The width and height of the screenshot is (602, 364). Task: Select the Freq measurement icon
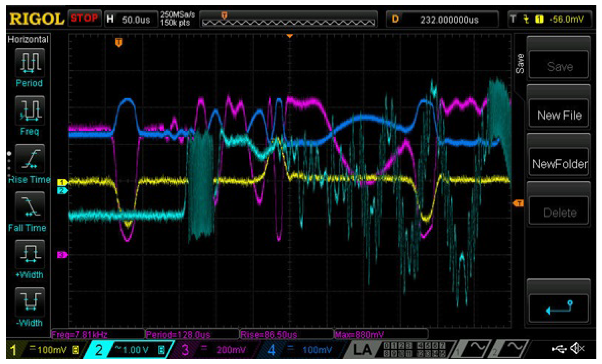[30, 111]
